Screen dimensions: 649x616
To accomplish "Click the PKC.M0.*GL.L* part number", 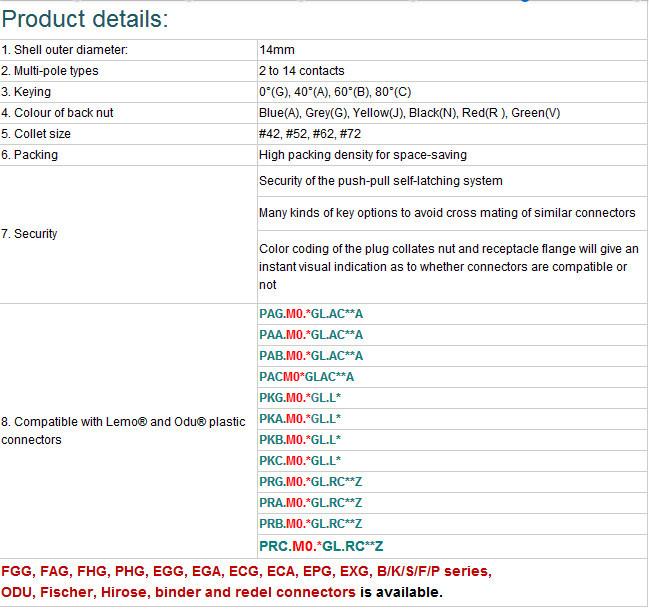I will click(300, 461).
